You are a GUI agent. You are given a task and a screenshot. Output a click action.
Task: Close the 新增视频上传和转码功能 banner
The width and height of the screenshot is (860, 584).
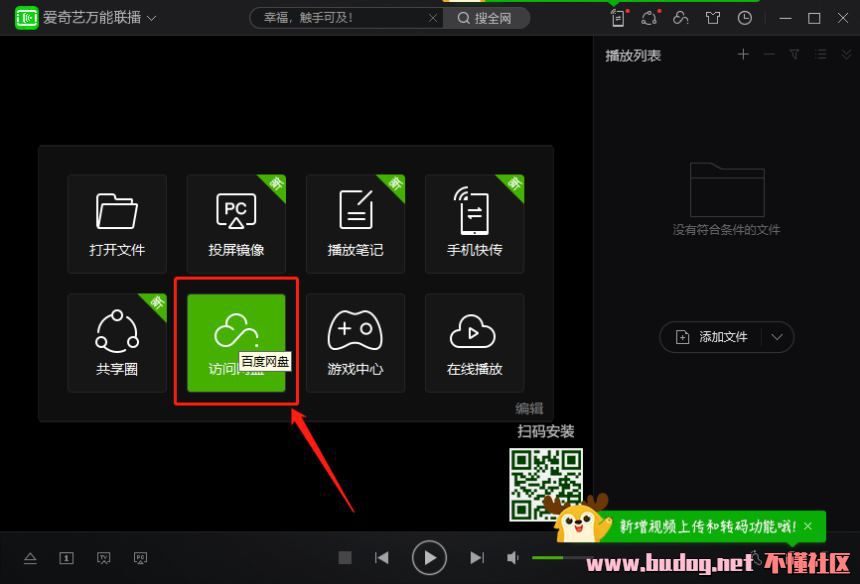808,526
